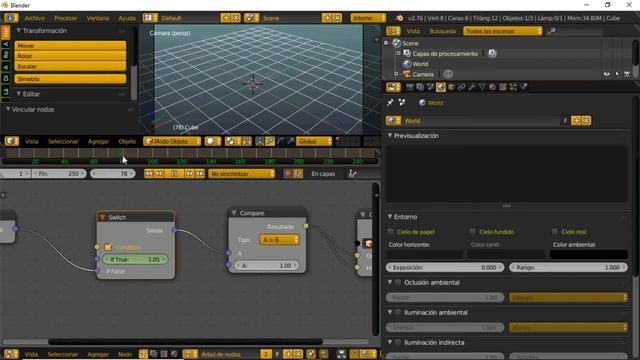Open the pivot point selector
The width and height of the screenshot is (640, 360).
pyautogui.click(x=233, y=141)
